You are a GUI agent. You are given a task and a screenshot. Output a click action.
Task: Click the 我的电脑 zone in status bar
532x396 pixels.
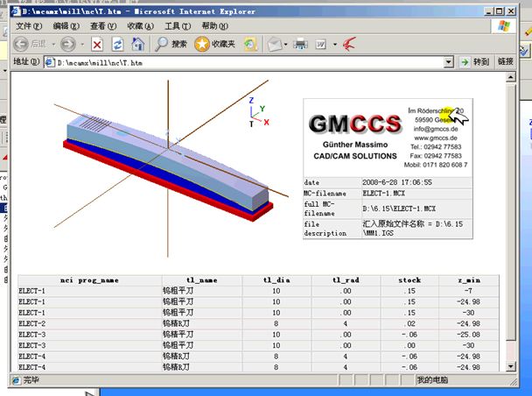point(432,380)
